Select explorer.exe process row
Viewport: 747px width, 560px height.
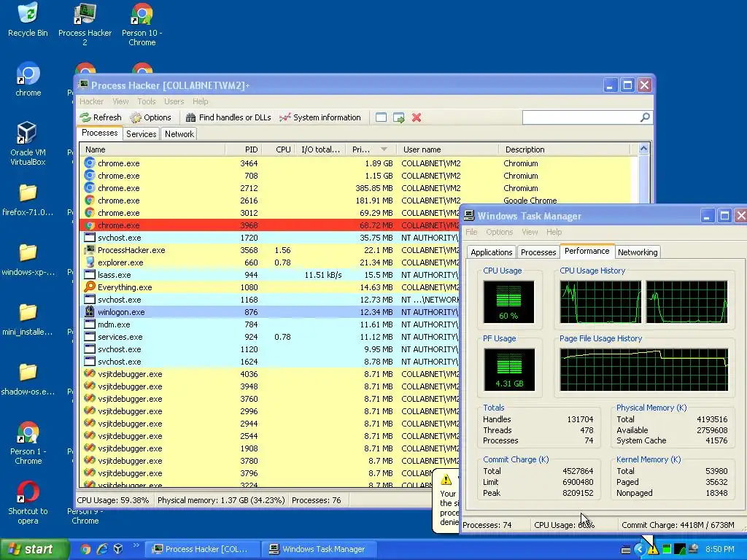click(270, 262)
